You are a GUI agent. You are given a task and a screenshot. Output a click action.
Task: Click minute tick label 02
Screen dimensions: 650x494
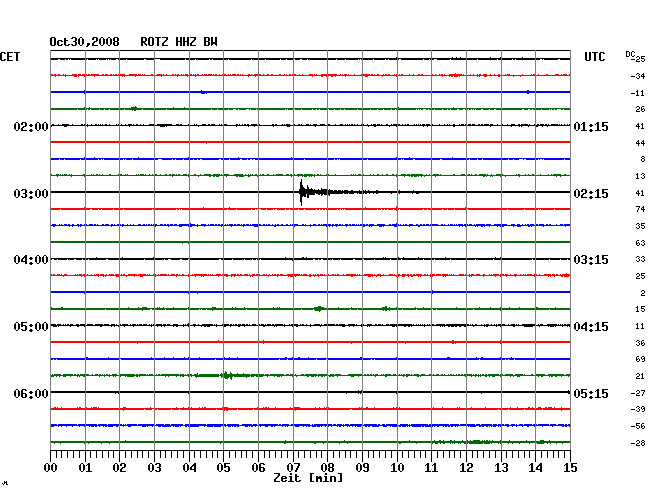[119, 467]
